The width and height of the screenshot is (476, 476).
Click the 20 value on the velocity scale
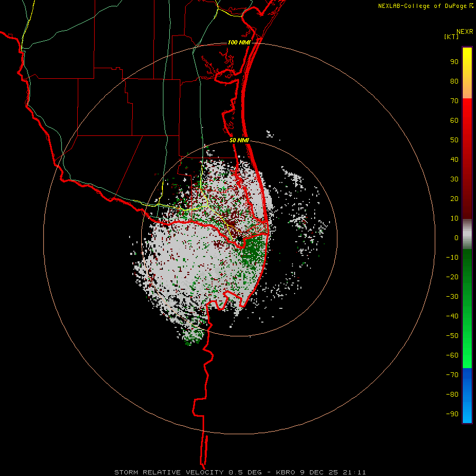point(454,199)
